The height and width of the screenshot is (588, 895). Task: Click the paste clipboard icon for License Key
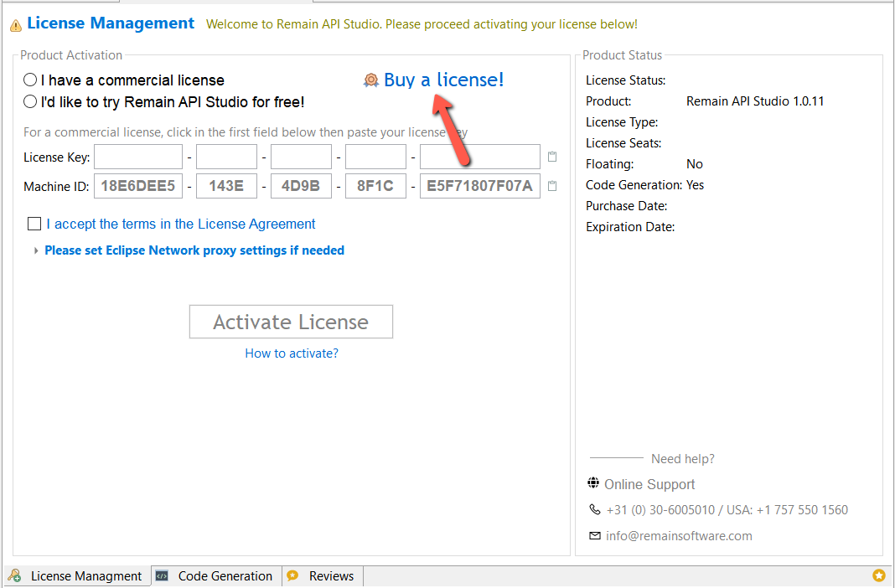[552, 157]
